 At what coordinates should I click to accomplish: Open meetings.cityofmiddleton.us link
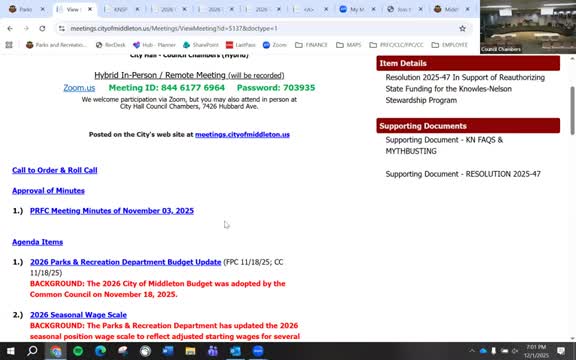coord(242,134)
